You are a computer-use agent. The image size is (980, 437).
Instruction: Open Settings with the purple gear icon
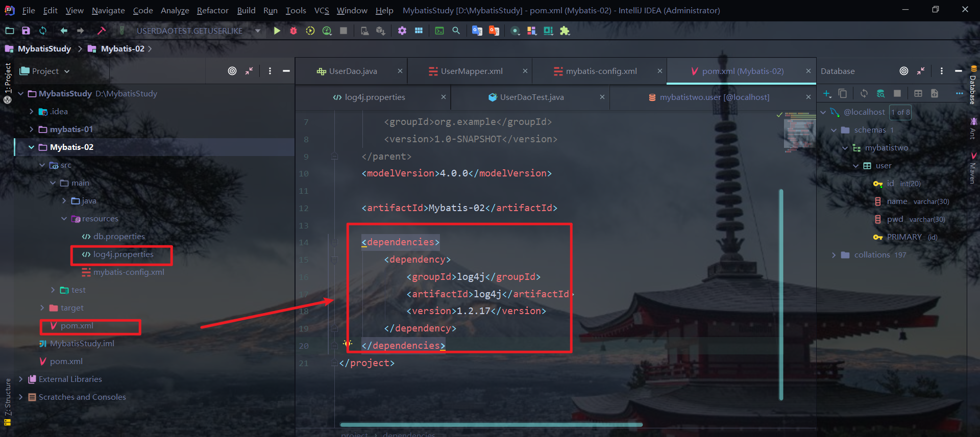(402, 31)
